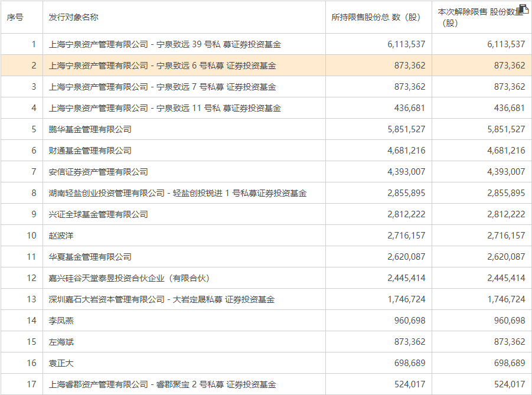Click row number 9 in the 序号 column

[34, 214]
